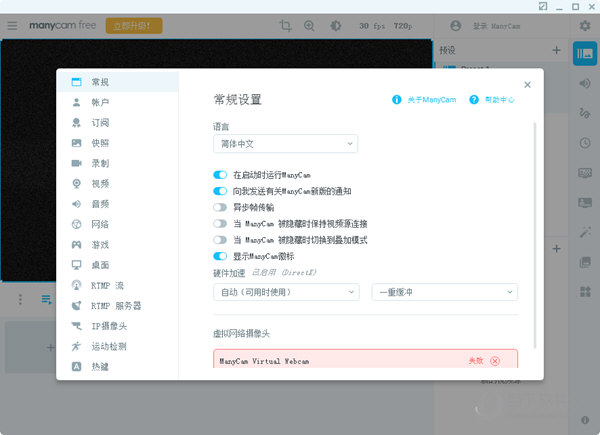Open the clock panel in right sidebar

(x=585, y=143)
